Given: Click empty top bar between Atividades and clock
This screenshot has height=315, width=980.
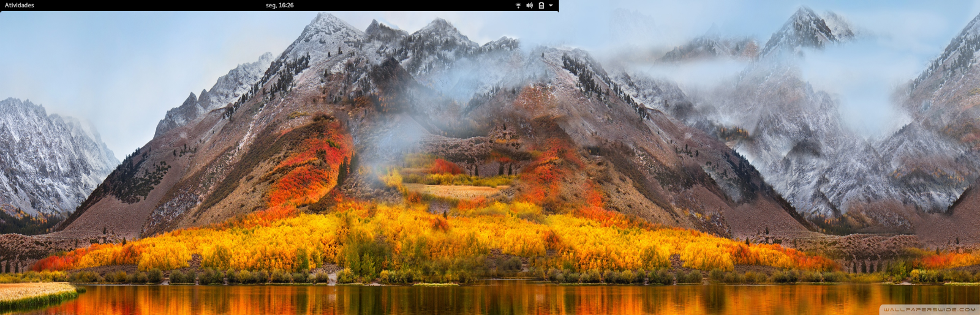Looking at the screenshot, I should click(x=147, y=6).
